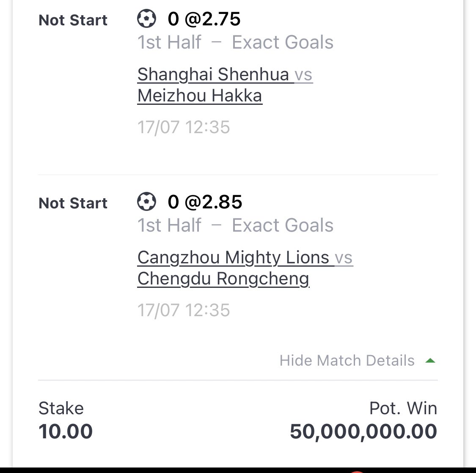Click the Stake amount 10.00

pos(66,431)
